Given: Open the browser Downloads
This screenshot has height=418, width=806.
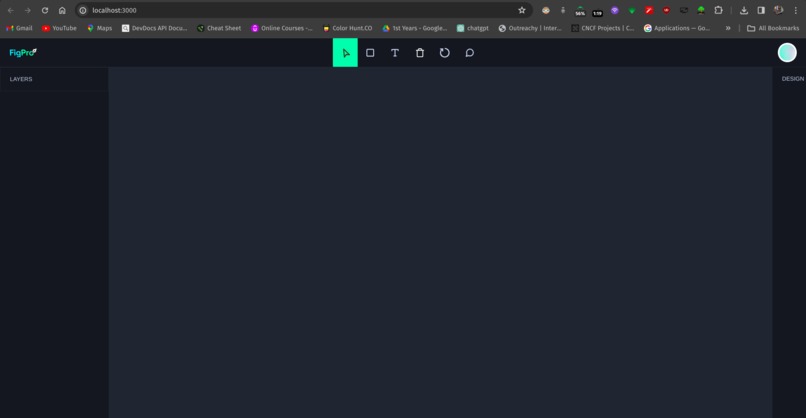Looking at the screenshot, I should click(744, 10).
